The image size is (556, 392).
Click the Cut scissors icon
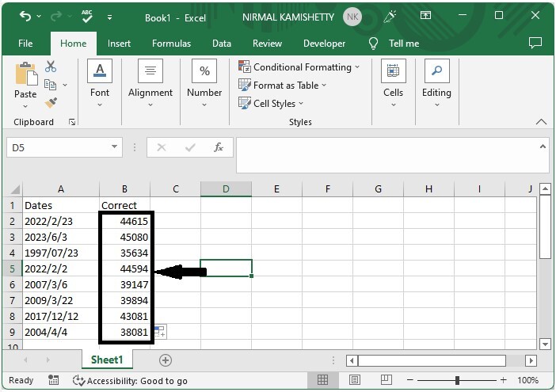51,67
